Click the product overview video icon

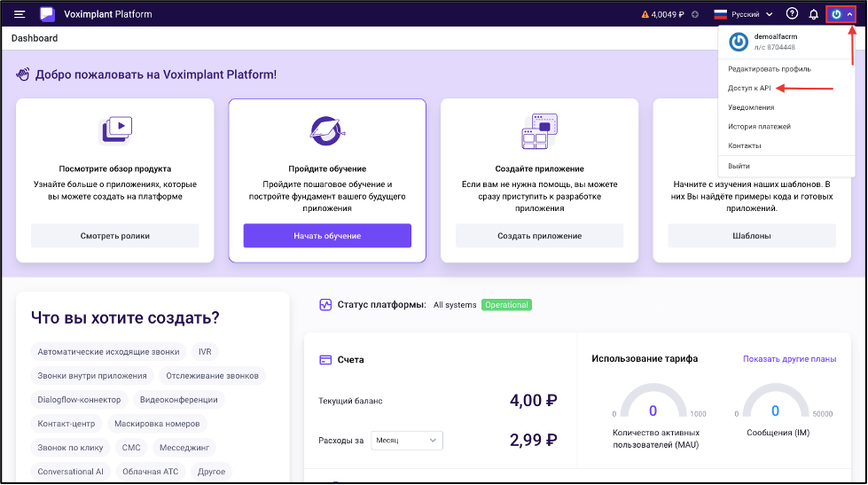point(115,130)
